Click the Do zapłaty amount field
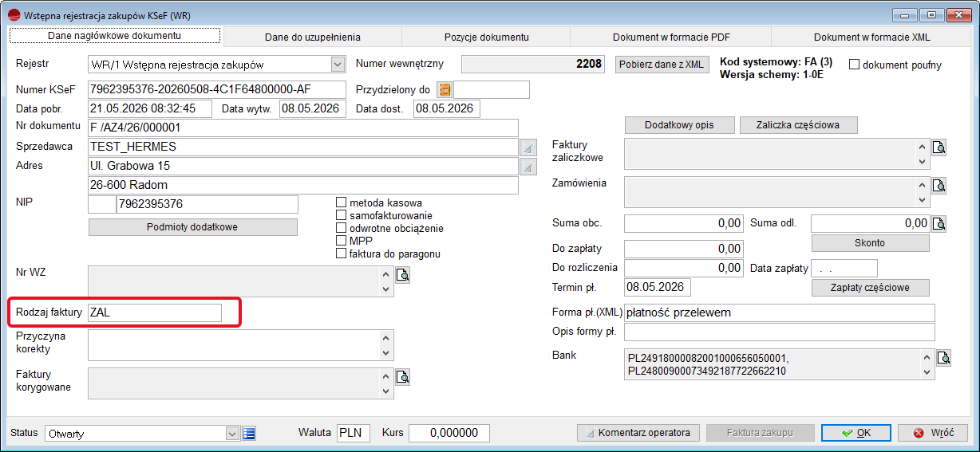Viewport: 980px width, 452px height. point(684,249)
